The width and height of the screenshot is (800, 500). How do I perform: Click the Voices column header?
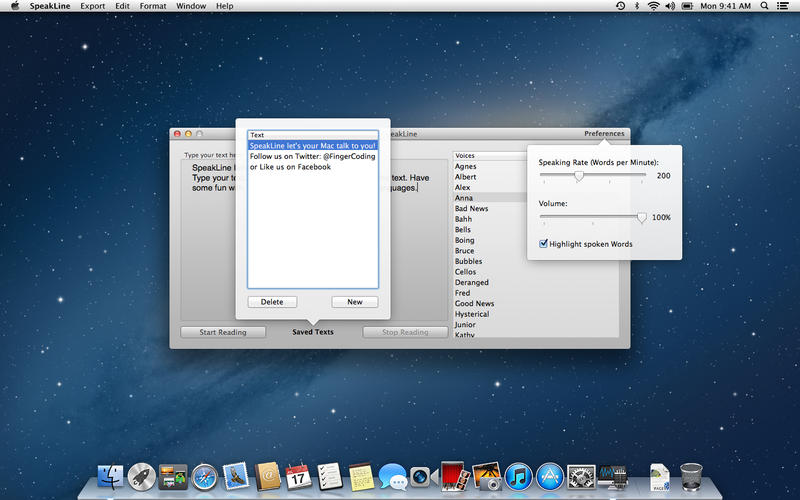click(x=490, y=156)
